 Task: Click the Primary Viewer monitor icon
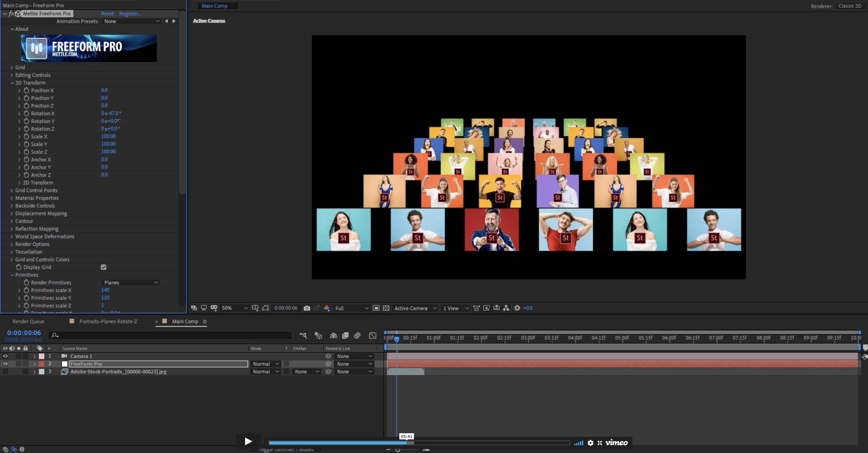pos(204,308)
